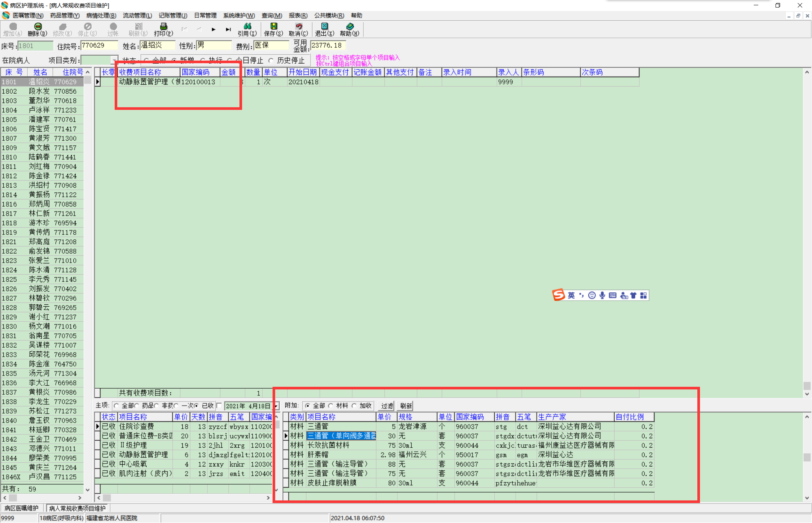812x523 pixels.
Task: Click the 保存 save toolbar icon
Action: [x=273, y=27]
